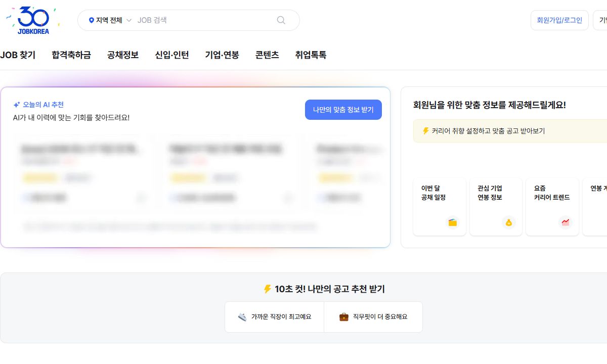Open the 기업·연봉 menu

click(222, 55)
